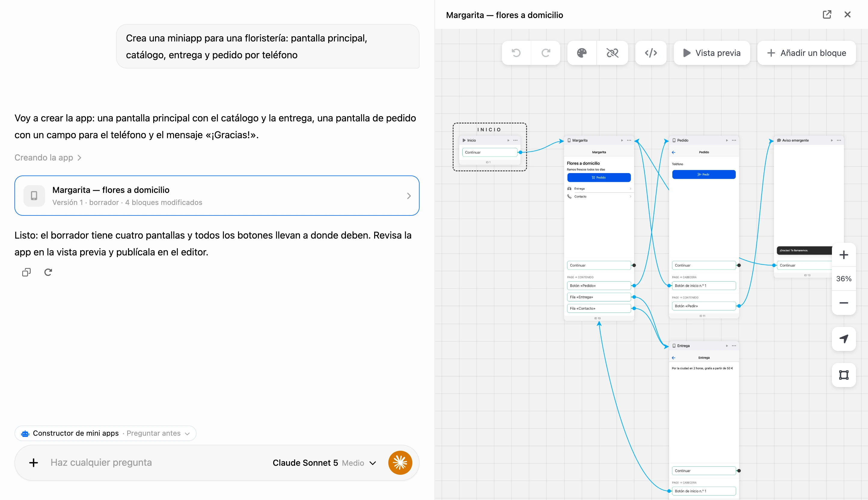Open the code view icon
The width and height of the screenshot is (868, 500).
pyautogui.click(x=651, y=53)
